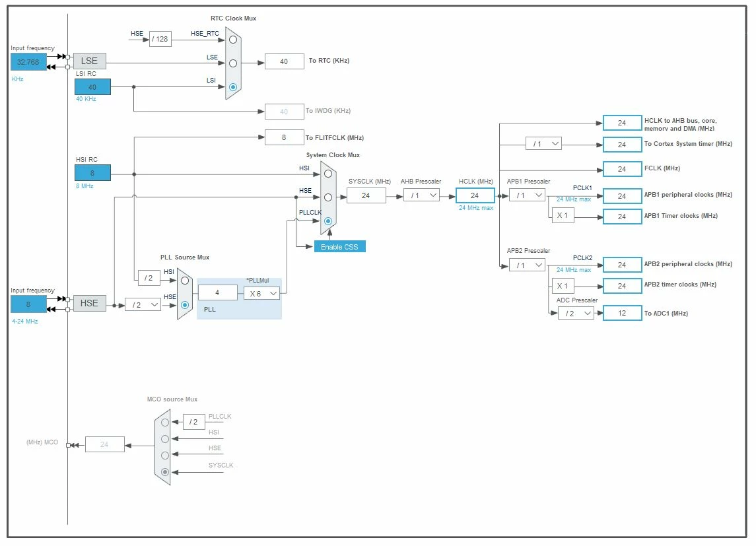Click the *PLLMul label
The height and width of the screenshot is (546, 756).
pyautogui.click(x=258, y=281)
